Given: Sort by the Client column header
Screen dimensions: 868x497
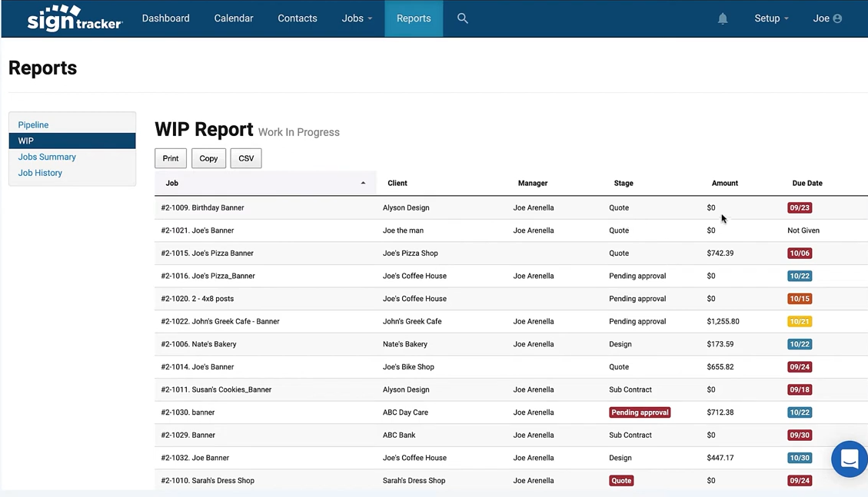Looking at the screenshot, I should pos(397,183).
